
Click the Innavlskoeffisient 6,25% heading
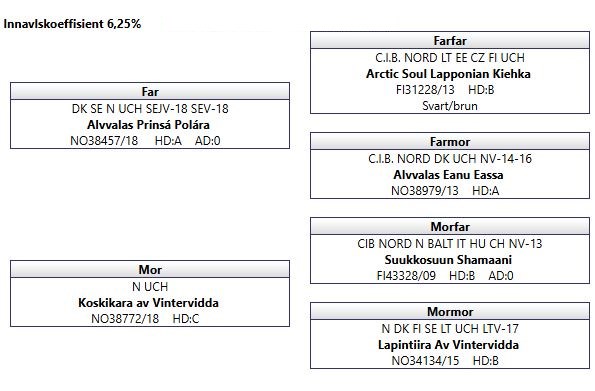tap(72, 24)
